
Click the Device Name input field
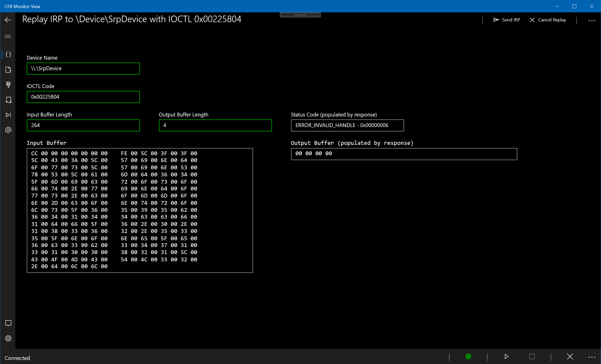point(83,68)
